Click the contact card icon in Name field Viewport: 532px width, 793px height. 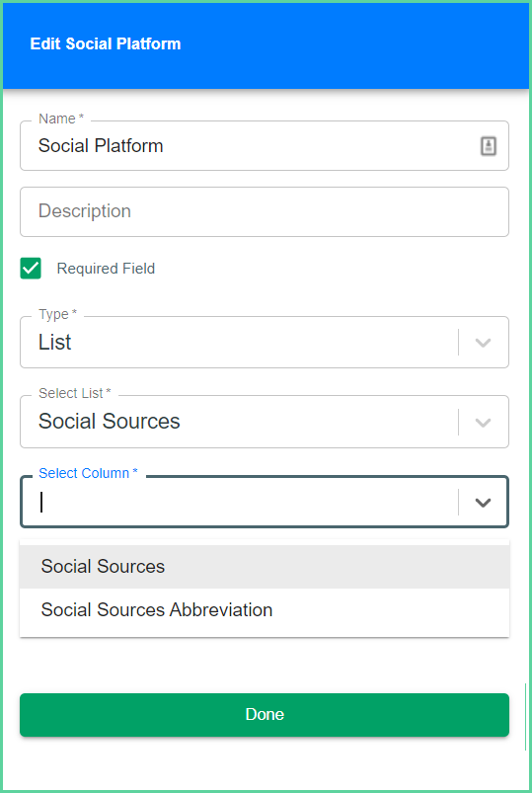click(488, 146)
